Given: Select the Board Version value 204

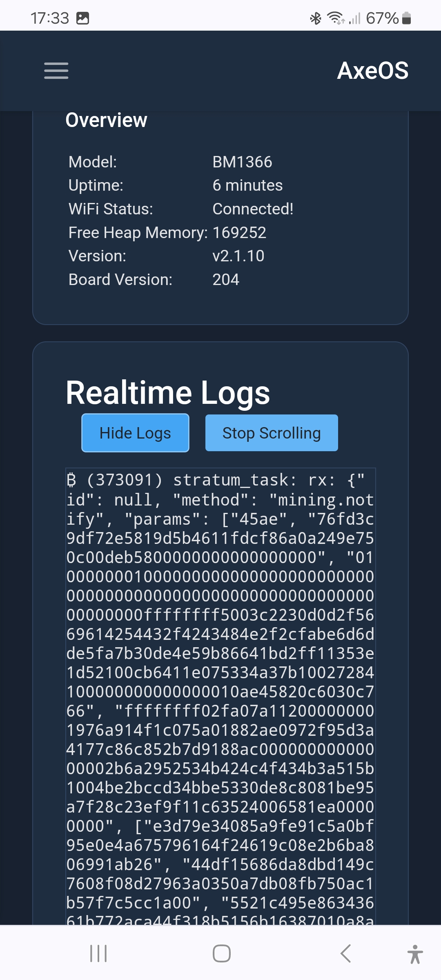Looking at the screenshot, I should coord(226,280).
